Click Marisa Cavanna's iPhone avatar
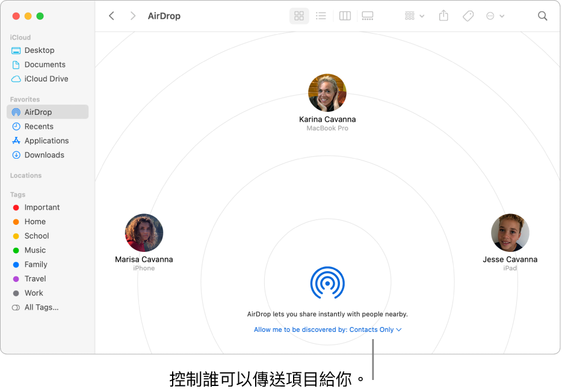 144,233
